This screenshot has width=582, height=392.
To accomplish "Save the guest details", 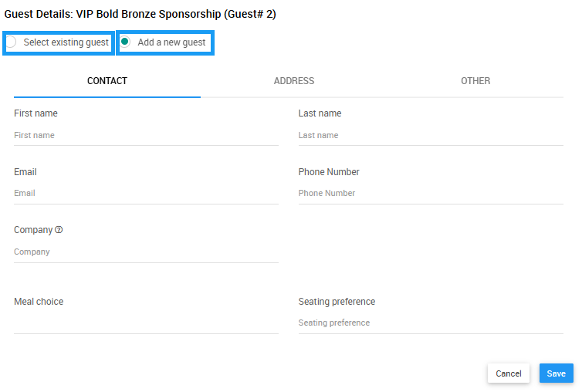I will click(556, 373).
